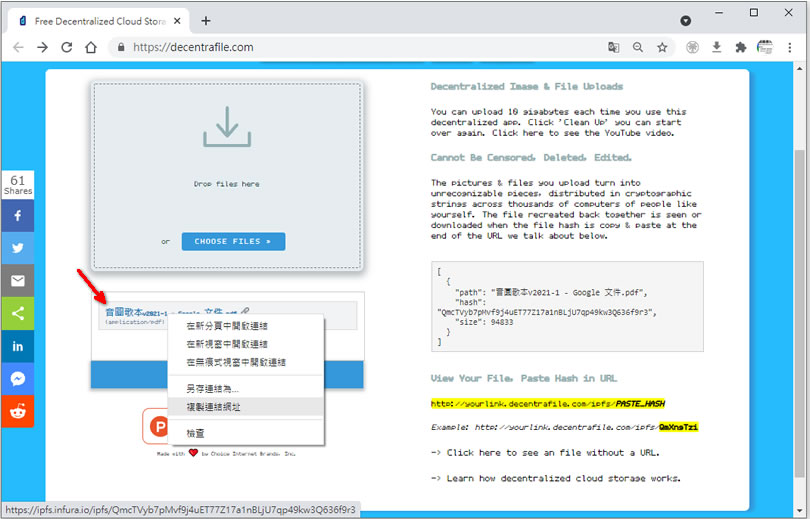Viewport: 810px width, 519px height.
Task: Click the 'Drop files here' text
Action: (226, 184)
